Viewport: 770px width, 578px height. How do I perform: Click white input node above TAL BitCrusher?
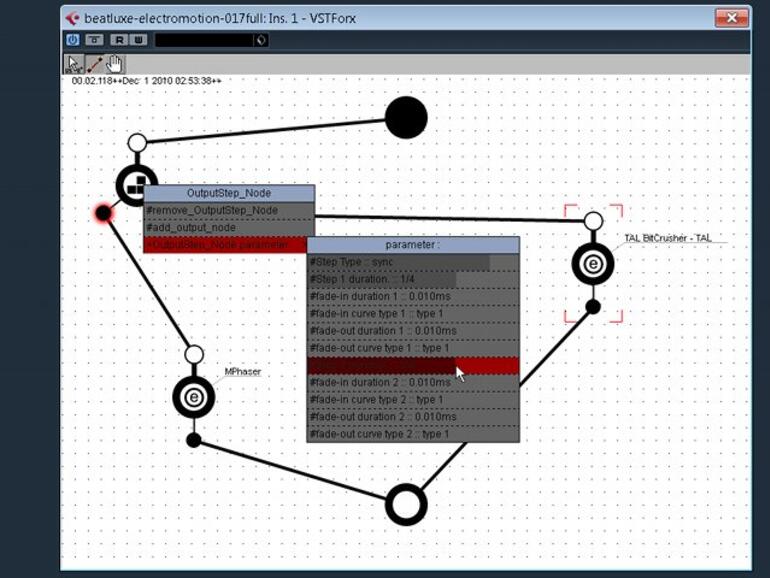pyautogui.click(x=593, y=221)
